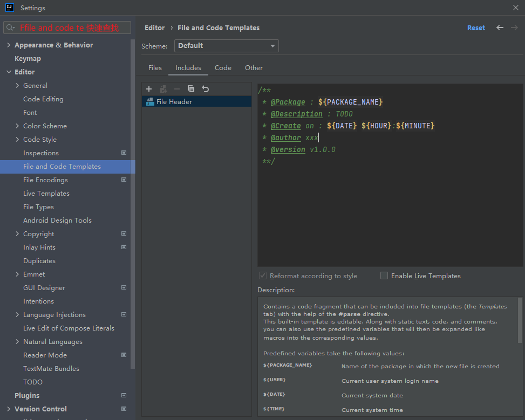Screen dimensions: 525x420
Task: Expand the Copyright node
Action: point(17,233)
